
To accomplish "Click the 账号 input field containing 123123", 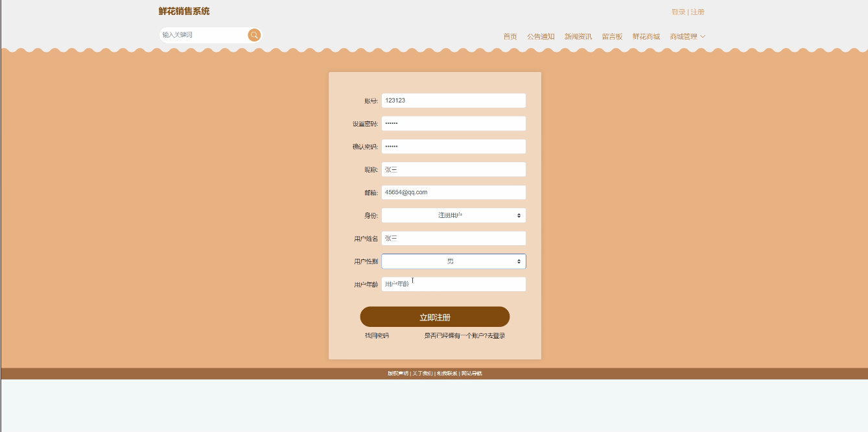I will (454, 101).
